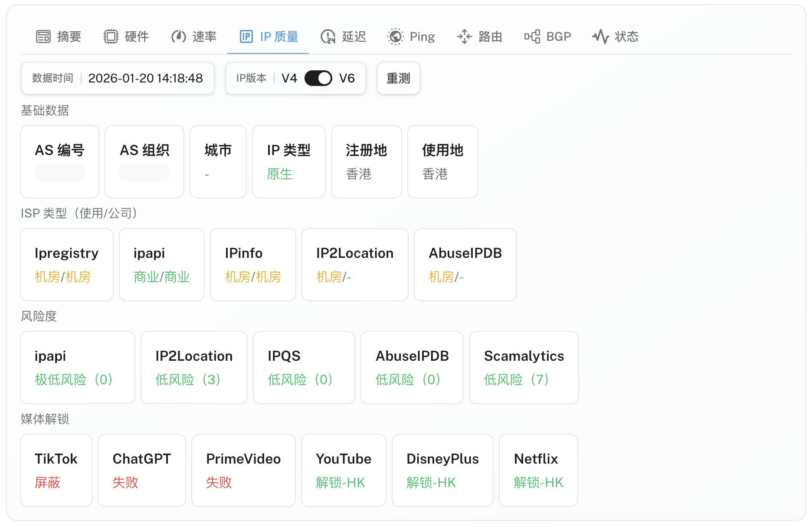Click the Ipregistry ISP type card
The image size is (812, 527).
pyautogui.click(x=67, y=264)
